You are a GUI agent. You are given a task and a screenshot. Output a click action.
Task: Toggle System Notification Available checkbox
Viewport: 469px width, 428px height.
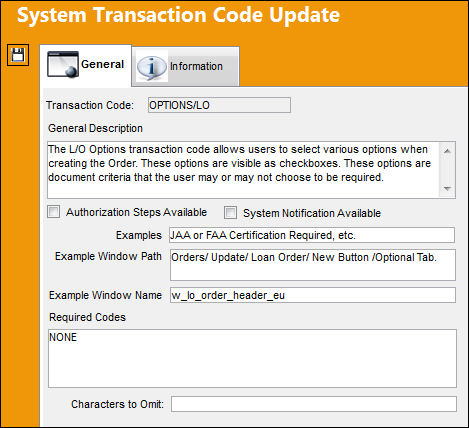[x=230, y=213]
